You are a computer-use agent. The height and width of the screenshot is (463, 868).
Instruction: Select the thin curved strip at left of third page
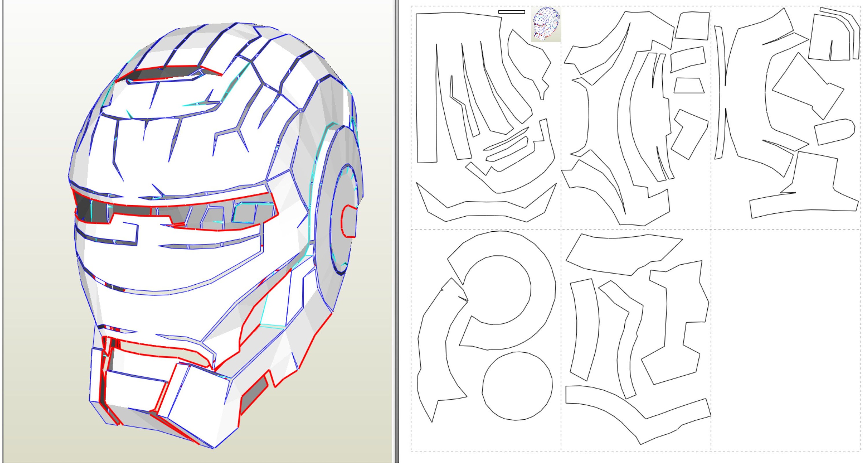(720, 93)
